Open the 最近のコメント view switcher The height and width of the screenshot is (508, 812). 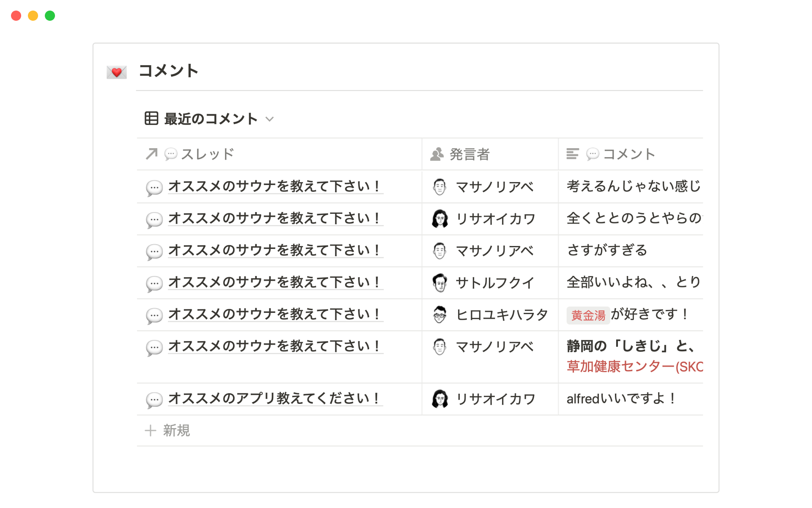click(x=211, y=119)
